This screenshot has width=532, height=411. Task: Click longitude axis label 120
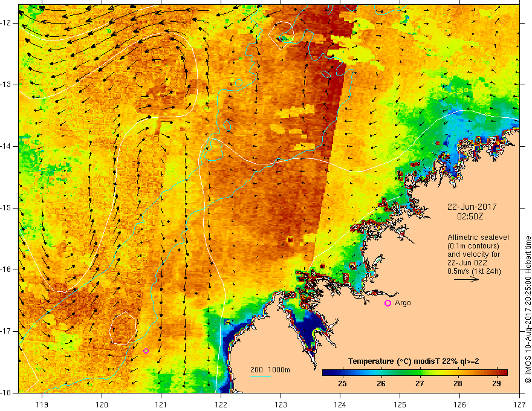(102, 404)
